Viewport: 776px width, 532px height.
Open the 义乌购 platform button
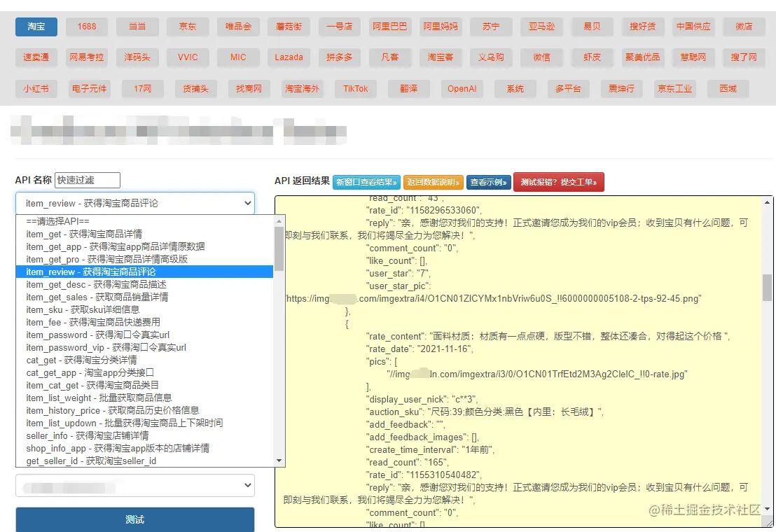[491, 57]
